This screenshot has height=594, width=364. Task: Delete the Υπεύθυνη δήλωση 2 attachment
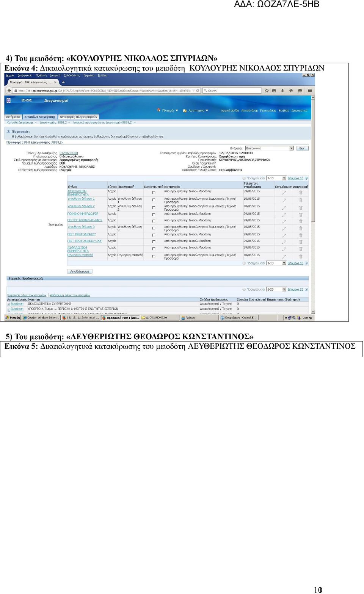point(301,208)
